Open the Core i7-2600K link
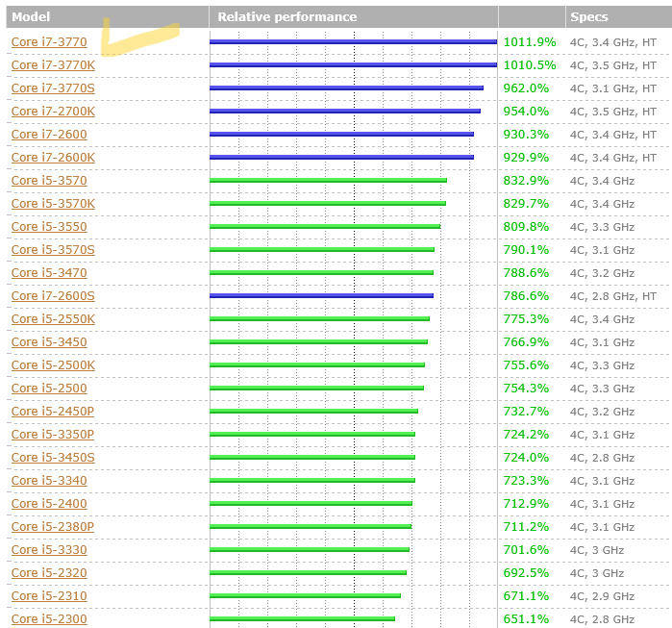The height and width of the screenshot is (628, 672). pos(53,158)
